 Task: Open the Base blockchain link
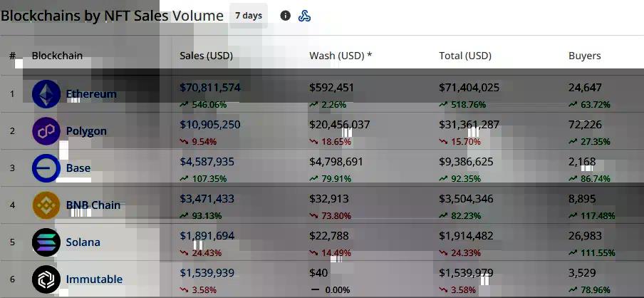click(x=78, y=168)
